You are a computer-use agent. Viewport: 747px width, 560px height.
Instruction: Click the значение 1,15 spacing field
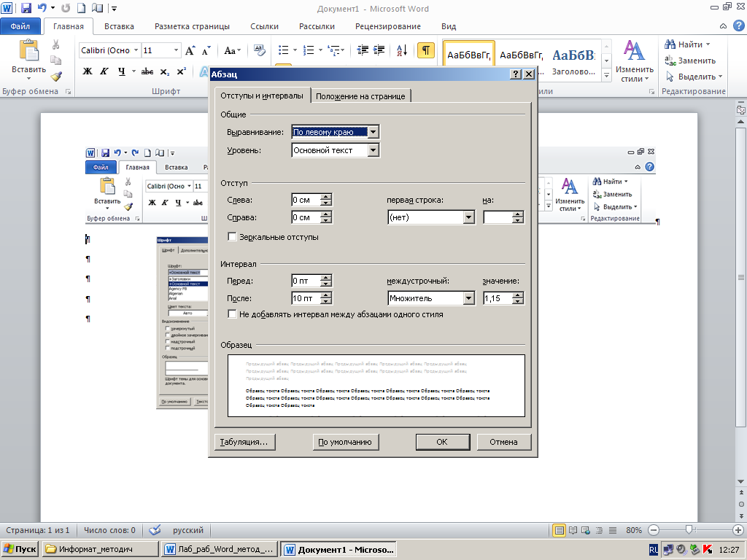pyautogui.click(x=498, y=298)
